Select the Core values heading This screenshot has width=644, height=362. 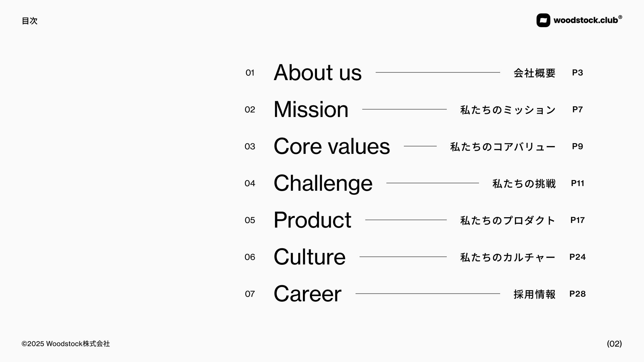[331, 146]
